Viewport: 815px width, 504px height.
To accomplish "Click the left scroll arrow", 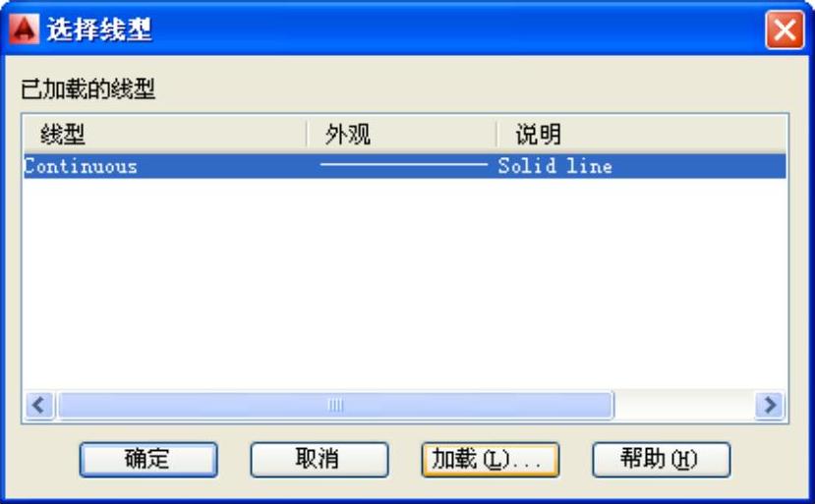I will (39, 405).
